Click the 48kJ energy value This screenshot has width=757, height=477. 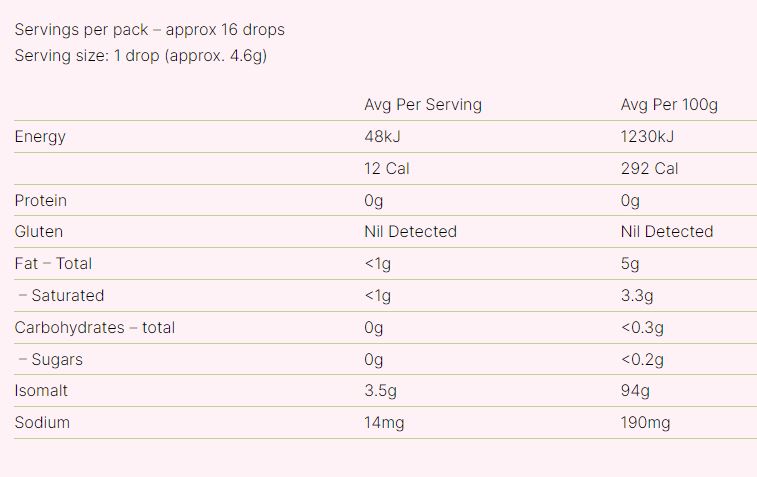386,137
